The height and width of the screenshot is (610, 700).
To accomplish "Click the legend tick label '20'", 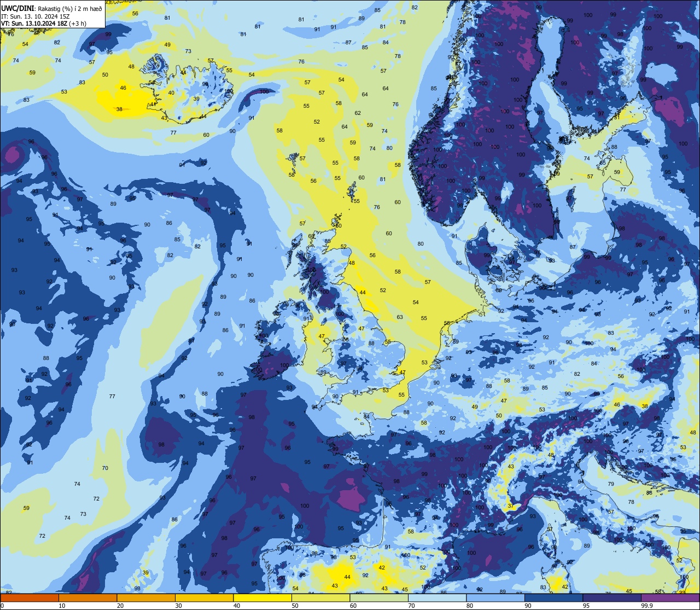I will point(120,606).
